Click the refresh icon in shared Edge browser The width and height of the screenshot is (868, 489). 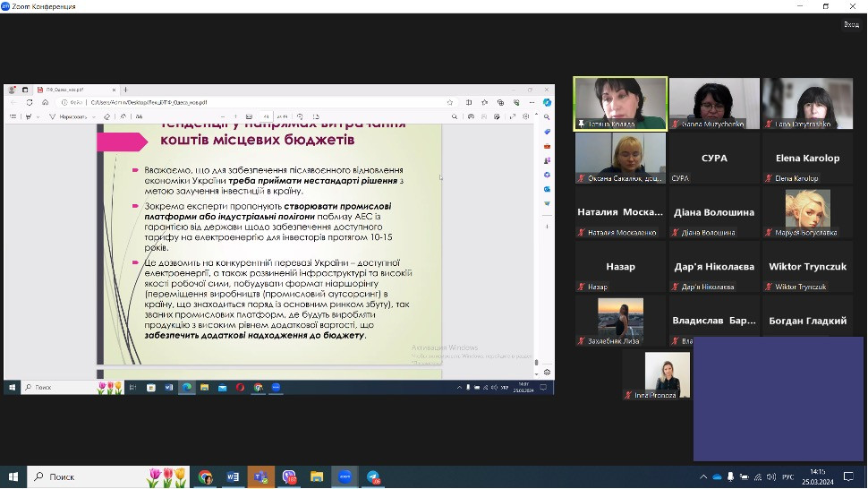30,102
